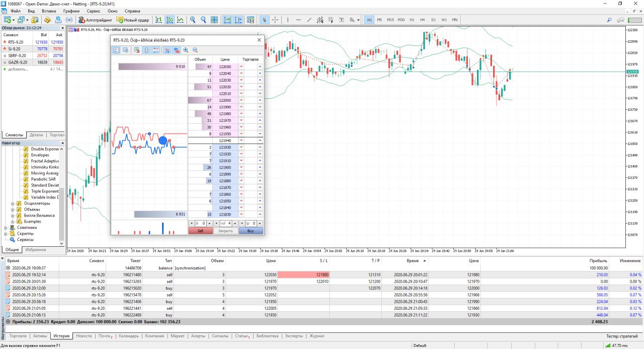
Task: Expand the Советники tree node
Action: click(x=6, y=228)
